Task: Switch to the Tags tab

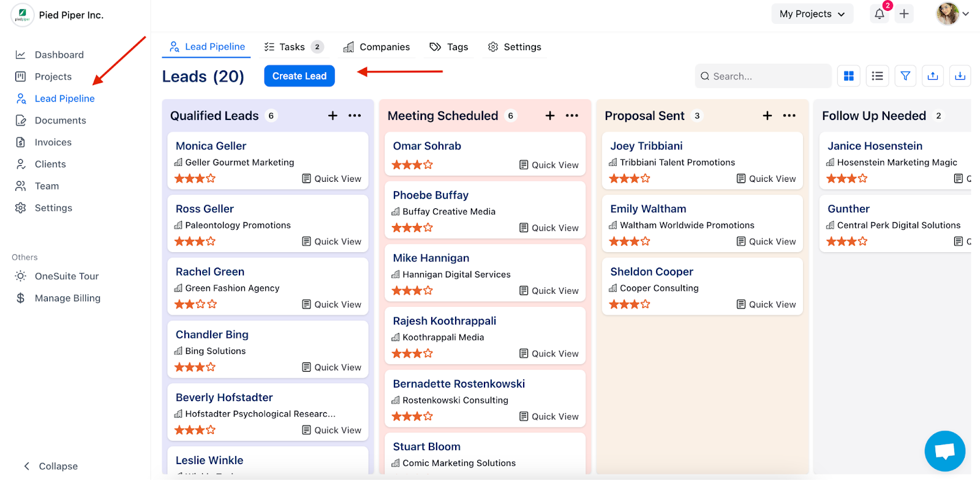Action: click(449, 47)
